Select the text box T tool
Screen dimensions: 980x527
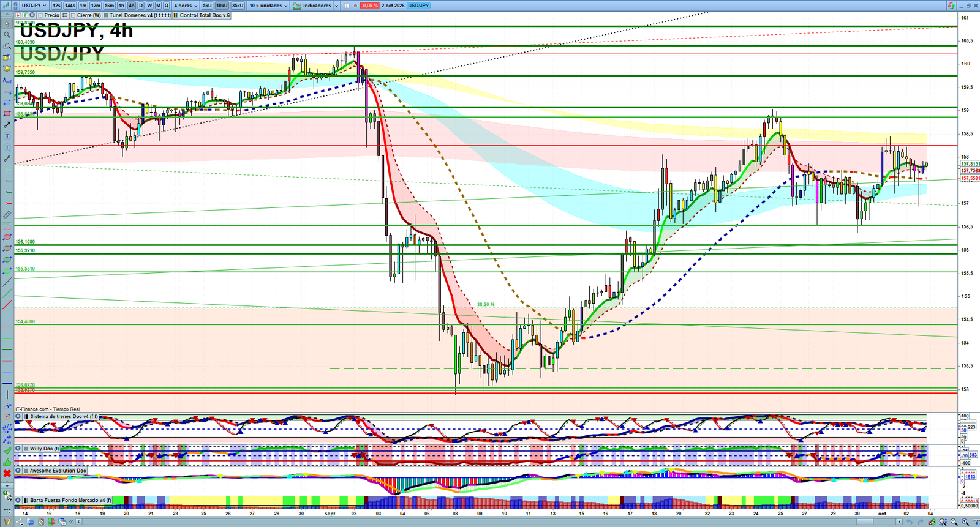tap(7, 136)
